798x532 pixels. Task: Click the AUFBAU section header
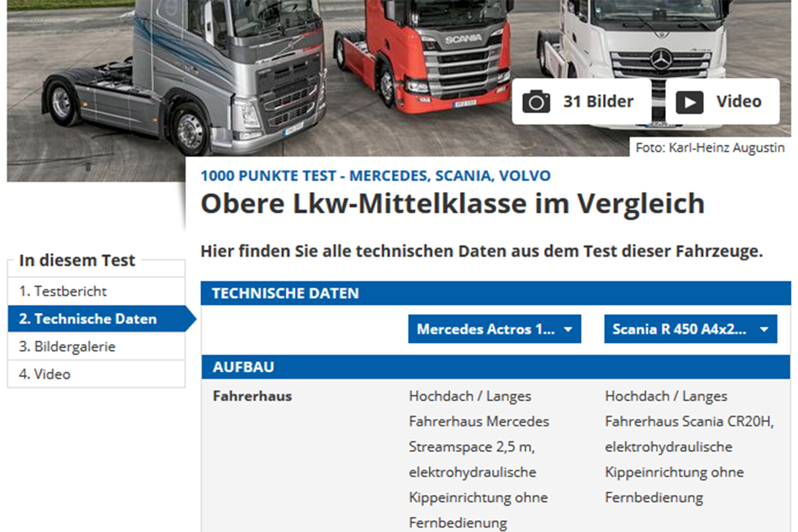point(496,367)
